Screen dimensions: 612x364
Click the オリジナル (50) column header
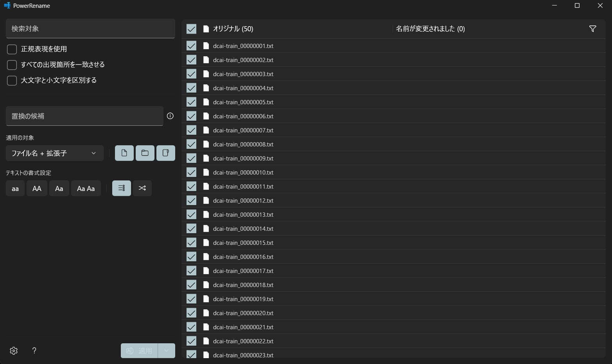point(233,29)
